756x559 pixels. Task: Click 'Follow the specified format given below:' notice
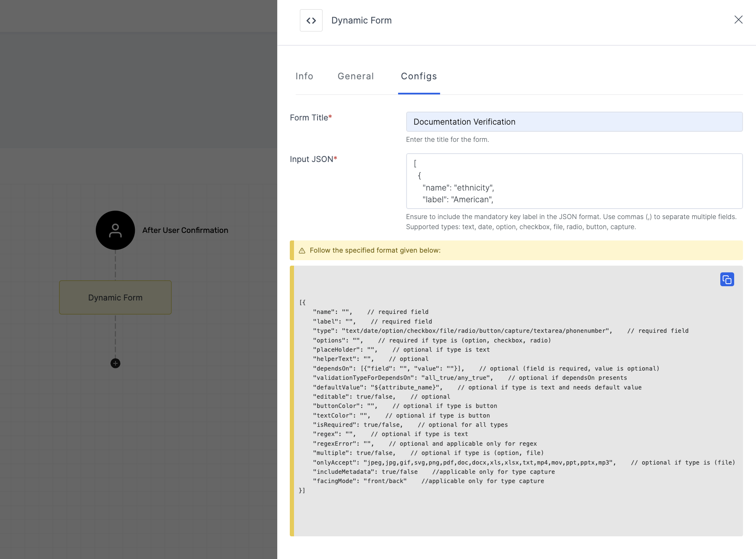click(375, 251)
